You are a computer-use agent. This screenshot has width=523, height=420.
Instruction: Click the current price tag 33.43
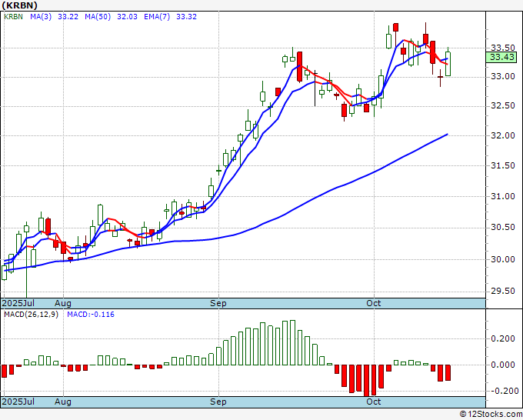point(501,57)
